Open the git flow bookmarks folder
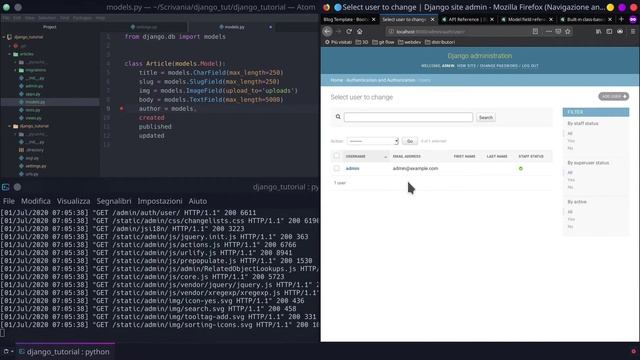This screenshot has width=640, height=360. click(383, 42)
